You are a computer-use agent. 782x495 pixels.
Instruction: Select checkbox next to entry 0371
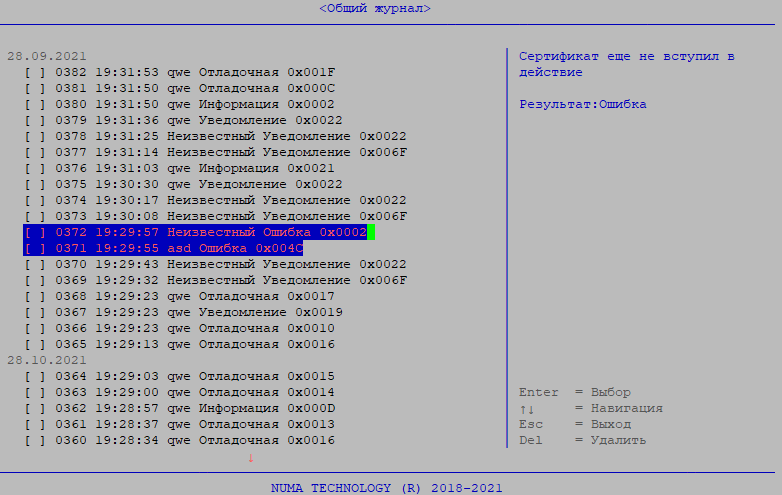pyautogui.click(x=35, y=249)
